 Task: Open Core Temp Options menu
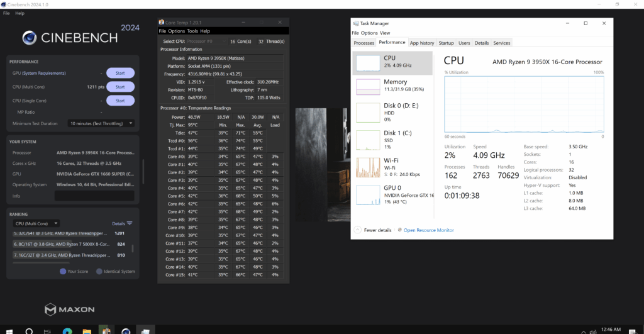pyautogui.click(x=177, y=31)
